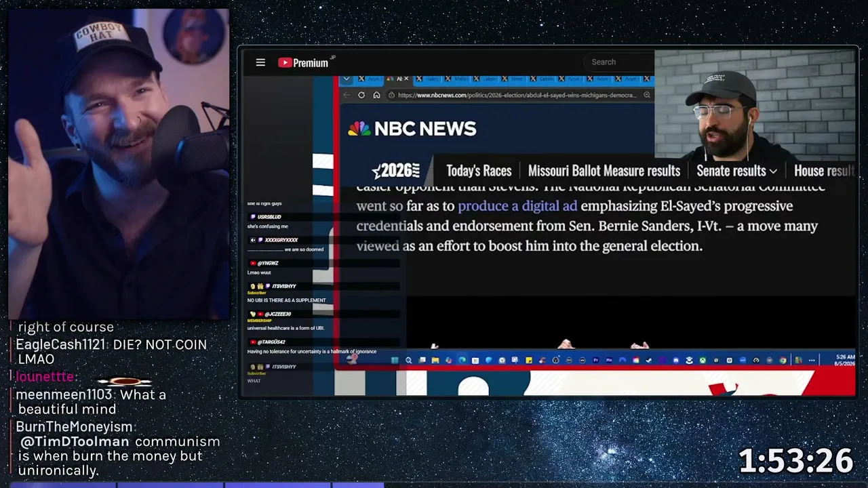Click the YouTube Search box
868x488 pixels.
pyautogui.click(x=620, y=62)
